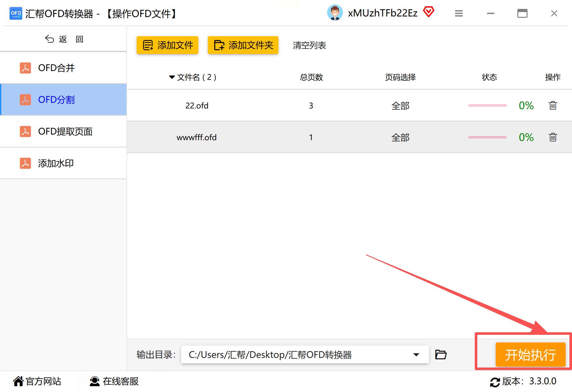Select page range for wwwfff.ofd
This screenshot has height=392, width=572.
pyautogui.click(x=400, y=137)
